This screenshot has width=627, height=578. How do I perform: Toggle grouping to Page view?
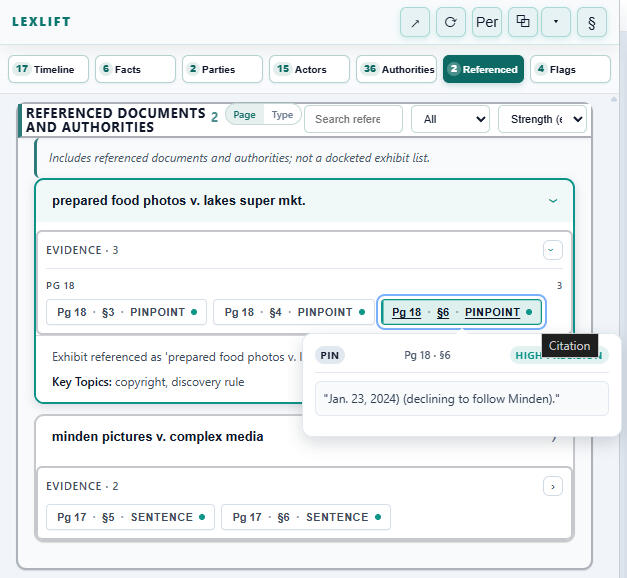click(x=244, y=115)
